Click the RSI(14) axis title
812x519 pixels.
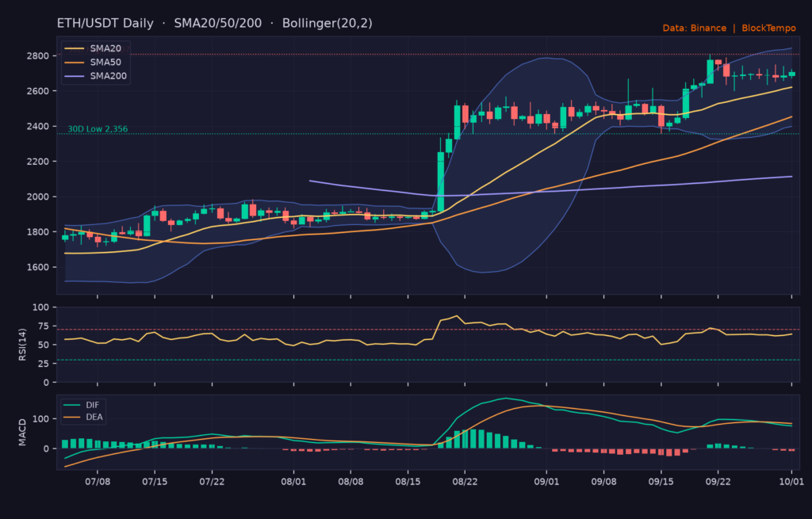(22, 344)
